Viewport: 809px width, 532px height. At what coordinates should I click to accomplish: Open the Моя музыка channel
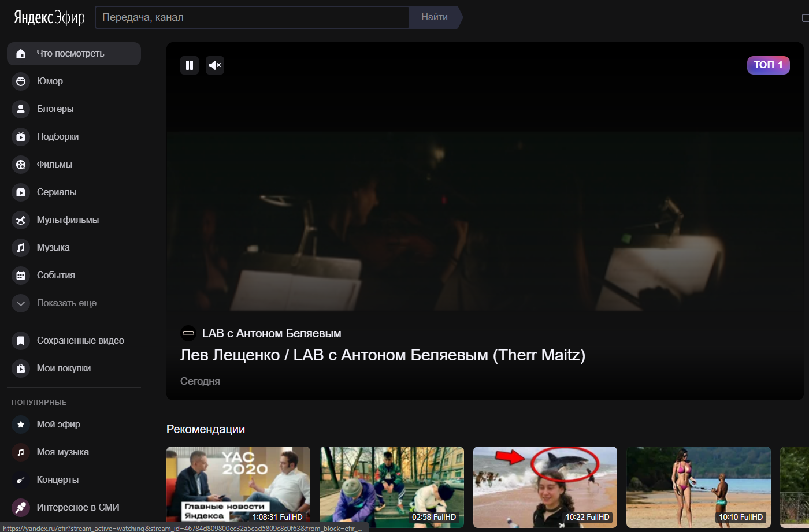[x=74, y=452]
